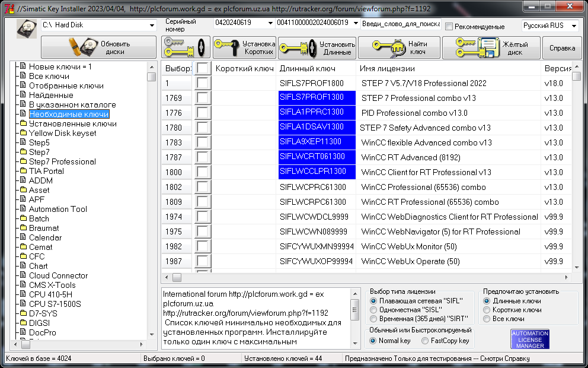Click the info text box scrollbar thumb

pyautogui.click(x=354, y=310)
